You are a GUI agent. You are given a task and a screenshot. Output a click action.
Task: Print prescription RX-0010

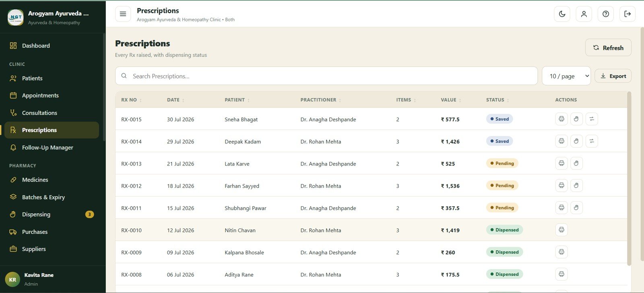pos(561,229)
